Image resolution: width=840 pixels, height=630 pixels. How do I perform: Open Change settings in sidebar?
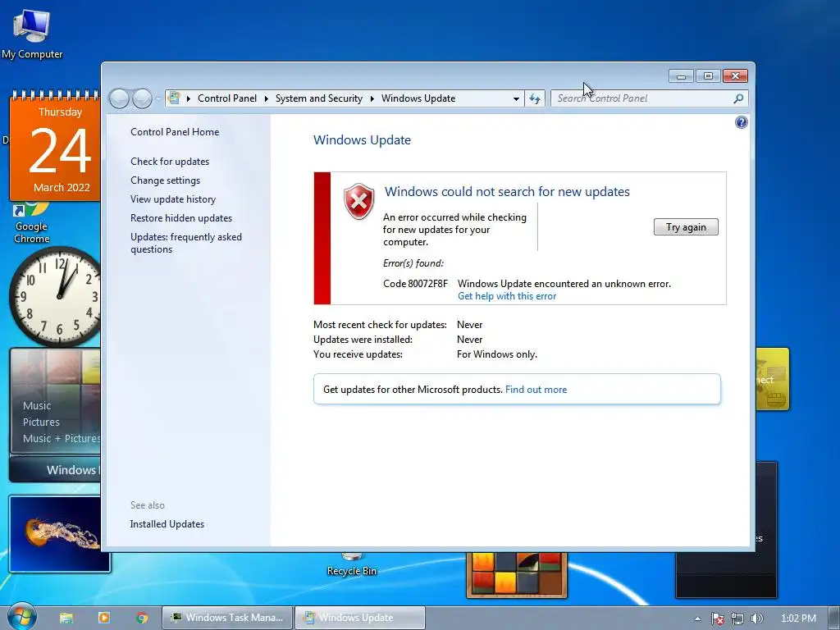pyautogui.click(x=165, y=180)
